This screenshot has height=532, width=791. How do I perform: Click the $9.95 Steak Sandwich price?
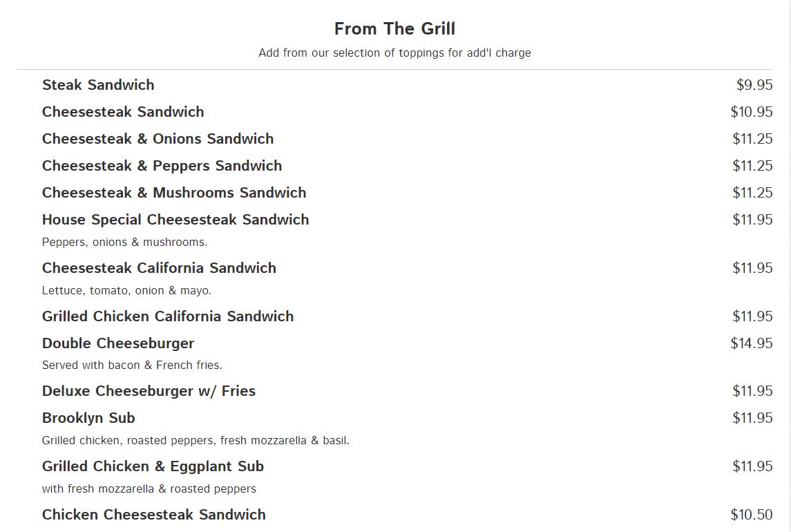(x=754, y=85)
